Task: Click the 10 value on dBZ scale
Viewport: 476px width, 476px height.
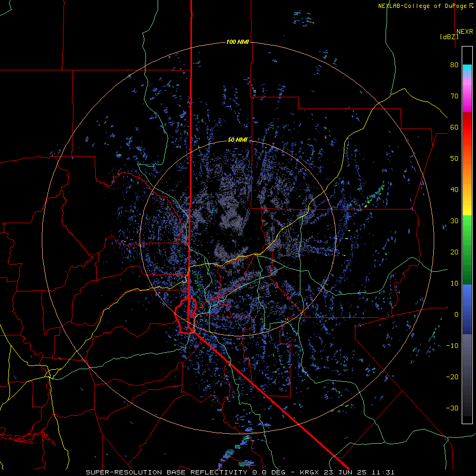Action: tap(454, 283)
